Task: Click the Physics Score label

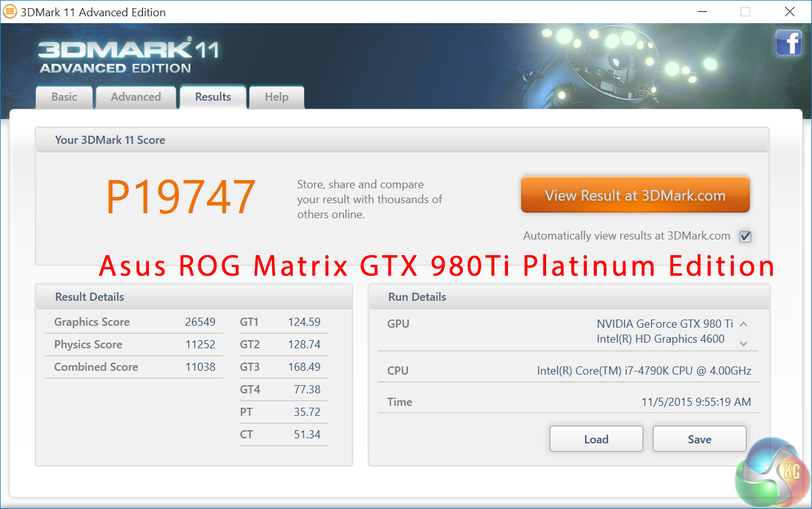Action: 88,345
